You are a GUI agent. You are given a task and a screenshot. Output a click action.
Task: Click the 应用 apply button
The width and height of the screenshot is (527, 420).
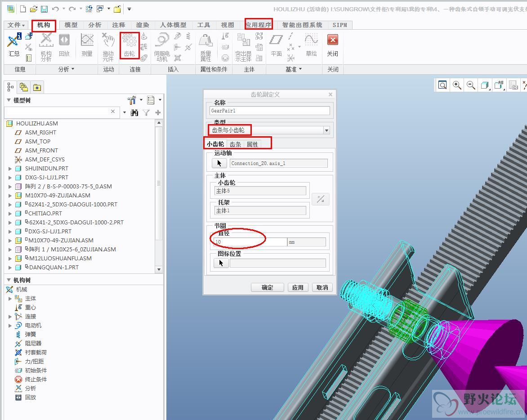point(298,287)
